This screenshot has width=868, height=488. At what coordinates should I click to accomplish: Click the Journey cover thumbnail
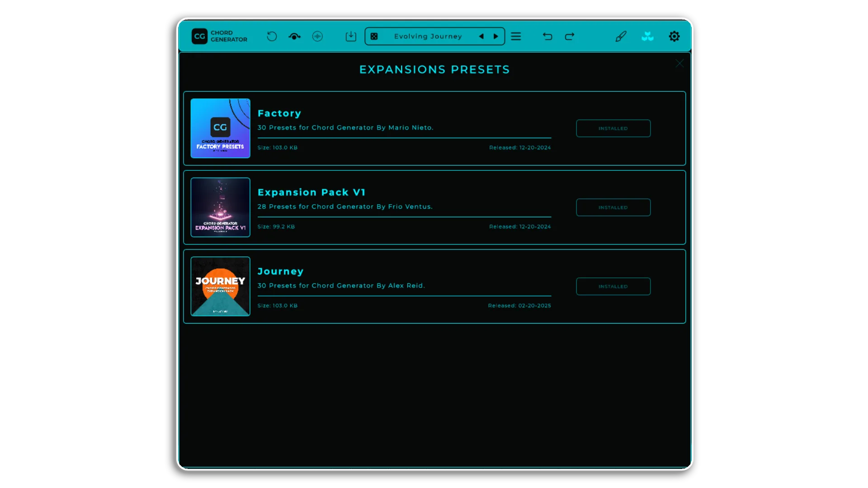220,286
